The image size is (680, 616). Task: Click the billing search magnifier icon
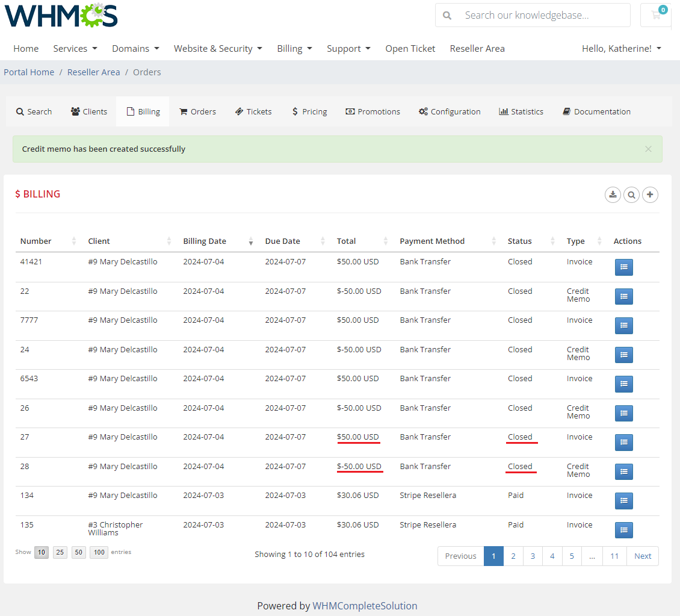(631, 194)
